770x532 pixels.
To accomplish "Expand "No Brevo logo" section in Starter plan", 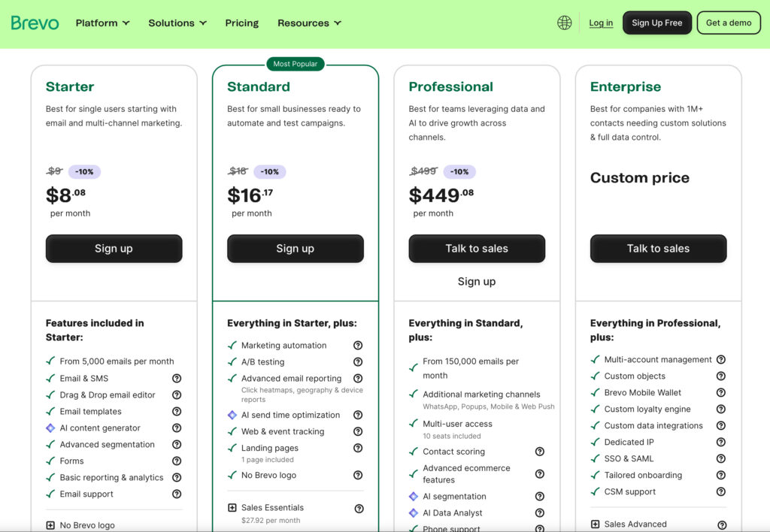I will coord(50,524).
